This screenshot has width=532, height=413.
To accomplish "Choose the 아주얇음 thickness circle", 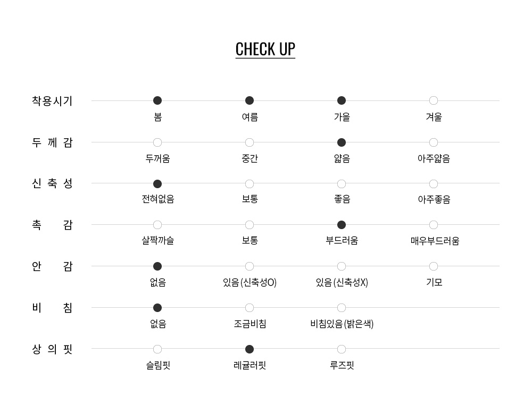I will pyautogui.click(x=434, y=142).
